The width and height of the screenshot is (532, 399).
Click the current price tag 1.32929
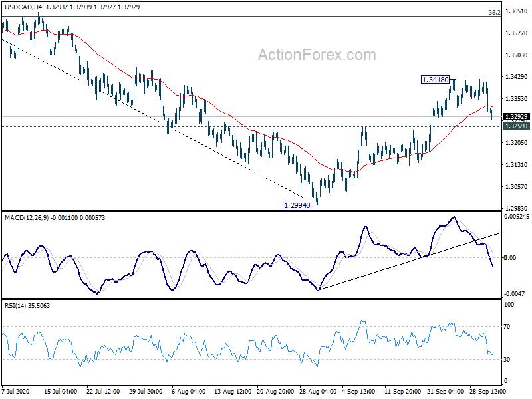click(517, 117)
